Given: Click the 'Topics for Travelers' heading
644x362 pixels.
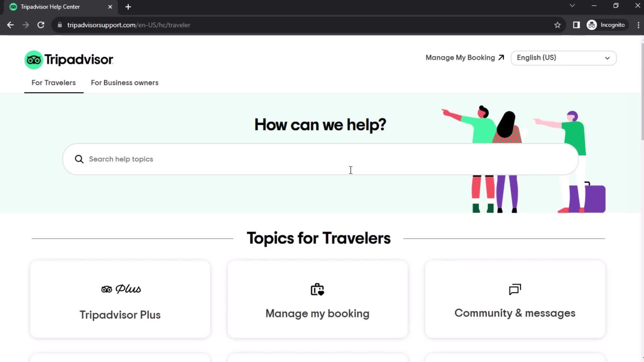Looking at the screenshot, I should point(319,238).
